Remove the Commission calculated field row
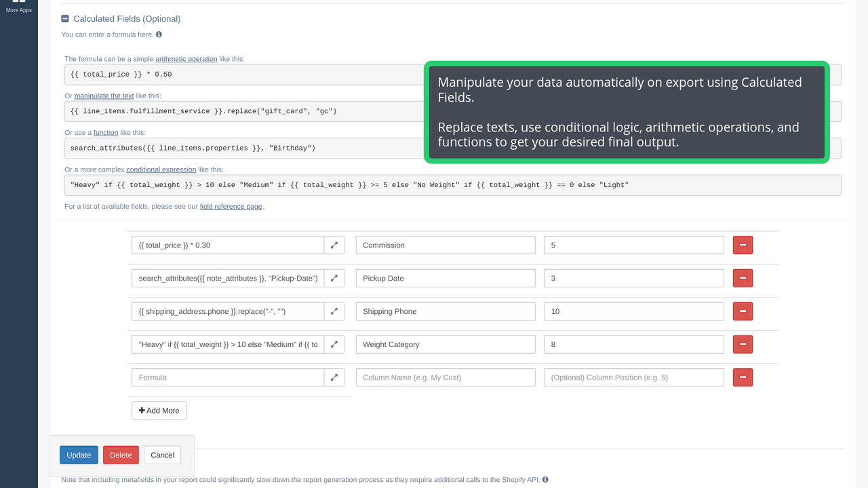The height and width of the screenshot is (488, 868). point(743,245)
